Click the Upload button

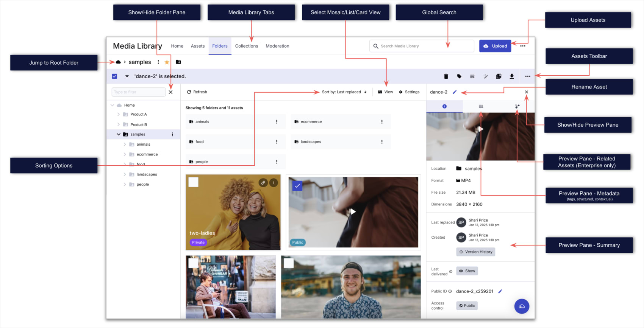(495, 46)
